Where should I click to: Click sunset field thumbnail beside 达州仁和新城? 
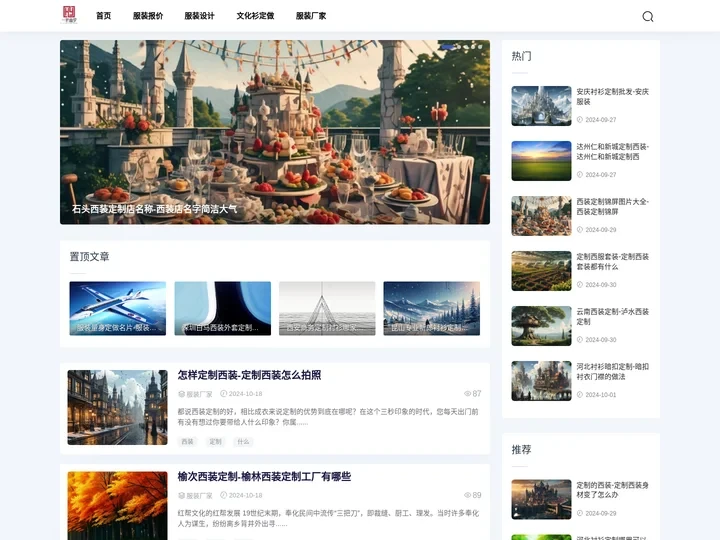click(541, 161)
